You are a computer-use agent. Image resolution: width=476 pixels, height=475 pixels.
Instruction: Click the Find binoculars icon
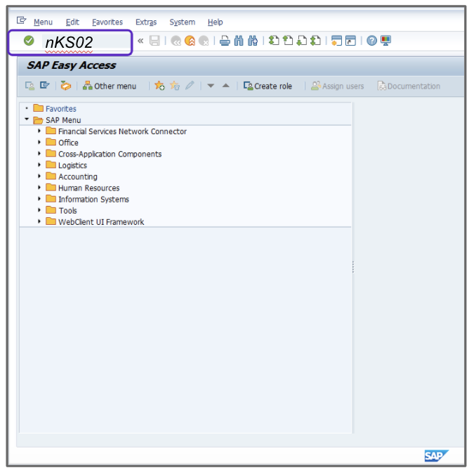[239, 41]
